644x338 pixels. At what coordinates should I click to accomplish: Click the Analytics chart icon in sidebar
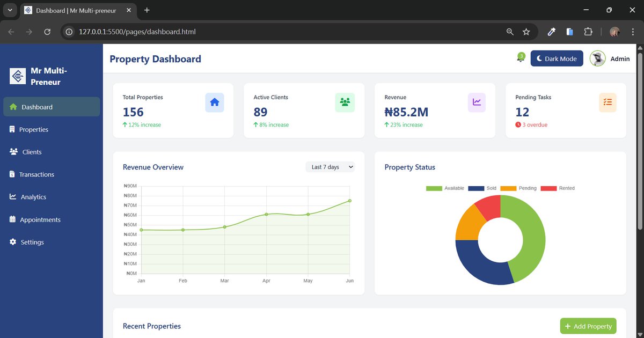(x=13, y=197)
